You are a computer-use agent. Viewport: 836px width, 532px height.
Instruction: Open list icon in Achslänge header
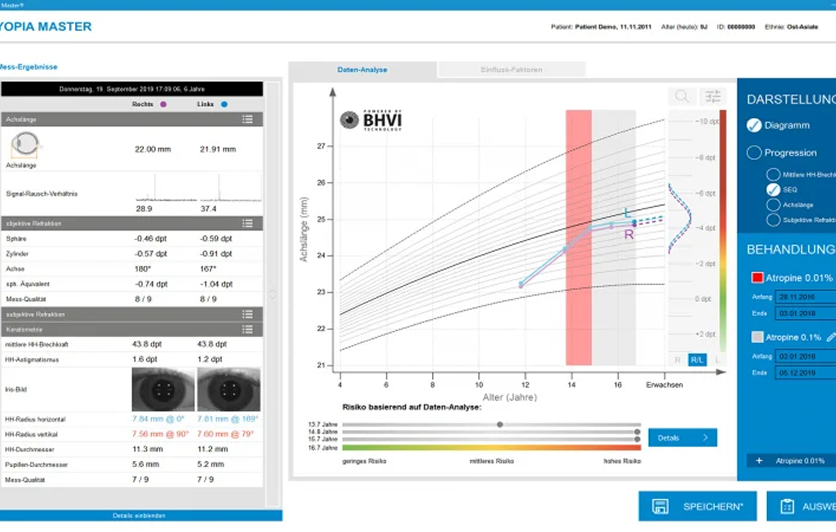pos(247,119)
